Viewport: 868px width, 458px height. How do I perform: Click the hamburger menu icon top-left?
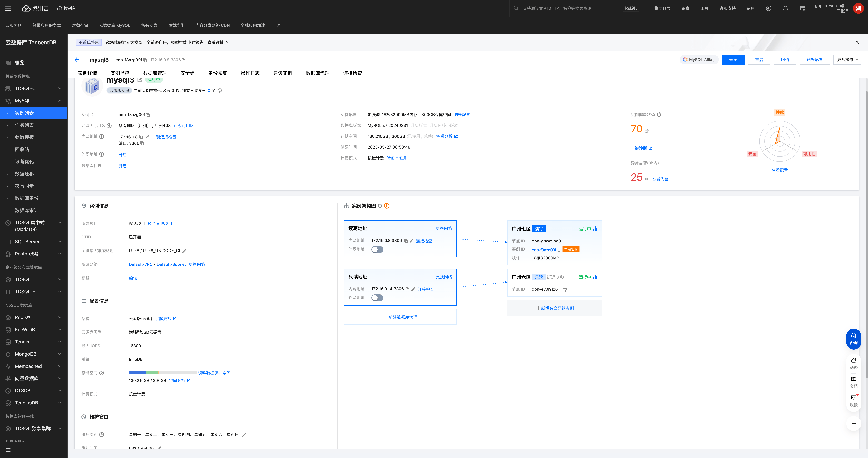pyautogui.click(x=8, y=8)
